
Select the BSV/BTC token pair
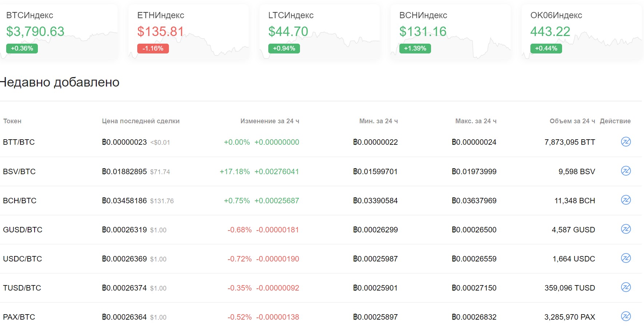[x=19, y=171]
